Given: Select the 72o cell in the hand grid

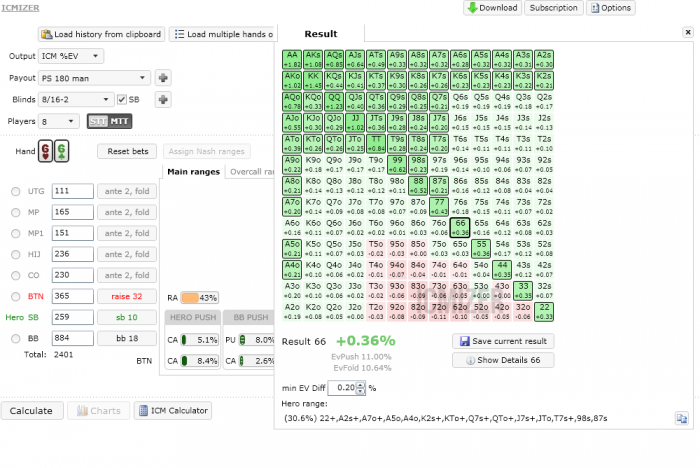Looking at the screenshot, I should (x=439, y=312).
